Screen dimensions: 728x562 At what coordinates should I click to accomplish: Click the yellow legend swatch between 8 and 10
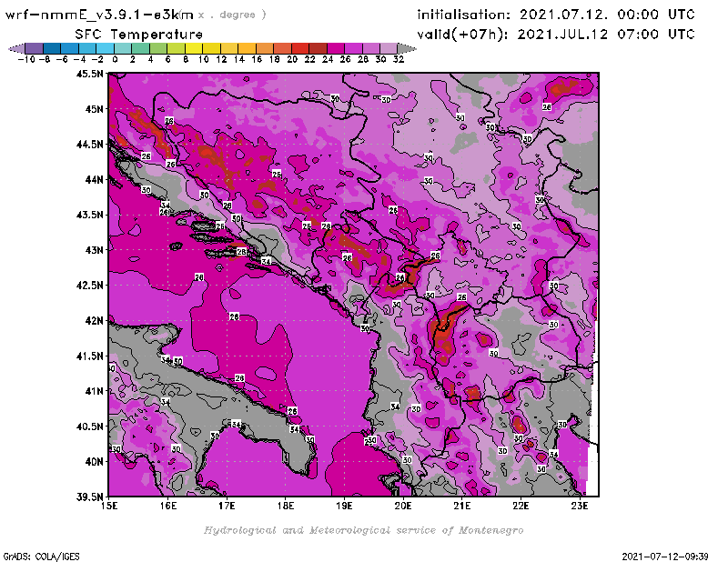pyautogui.click(x=194, y=48)
